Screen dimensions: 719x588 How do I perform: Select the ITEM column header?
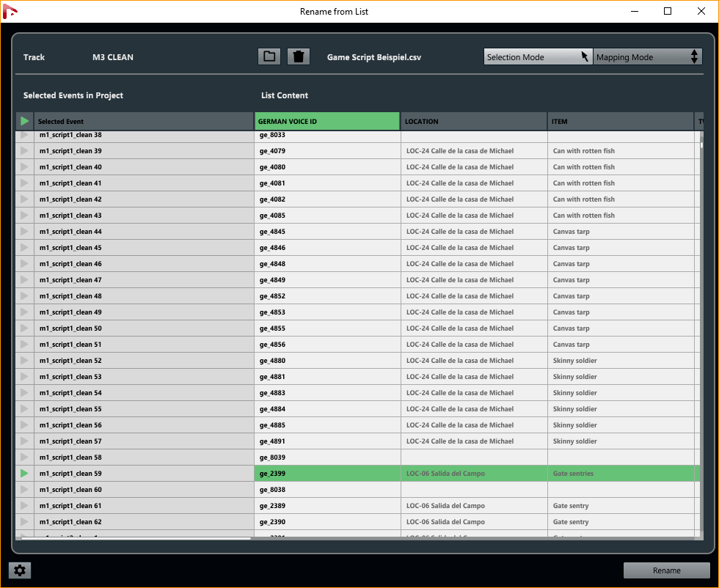tap(621, 122)
